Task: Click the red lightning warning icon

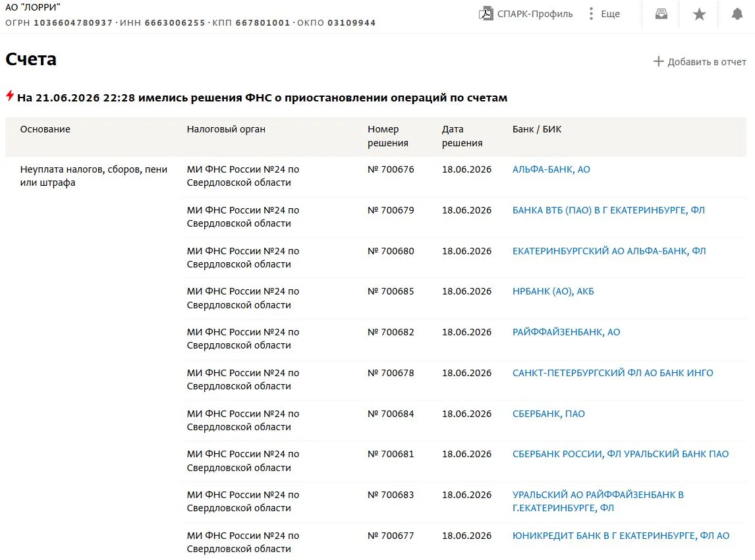Action: [10, 96]
